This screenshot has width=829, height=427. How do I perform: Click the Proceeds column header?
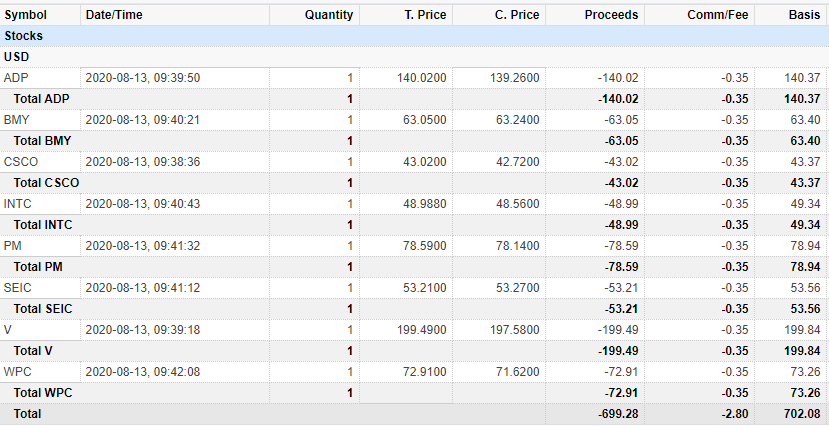click(x=611, y=15)
